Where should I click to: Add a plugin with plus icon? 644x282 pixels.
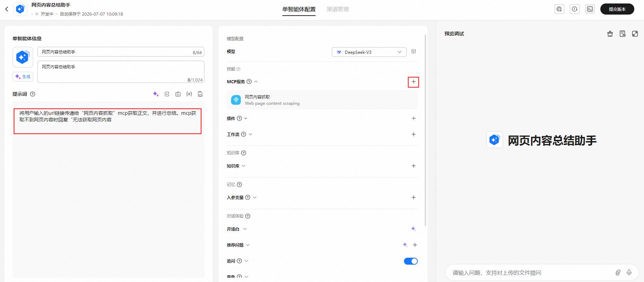point(414,118)
